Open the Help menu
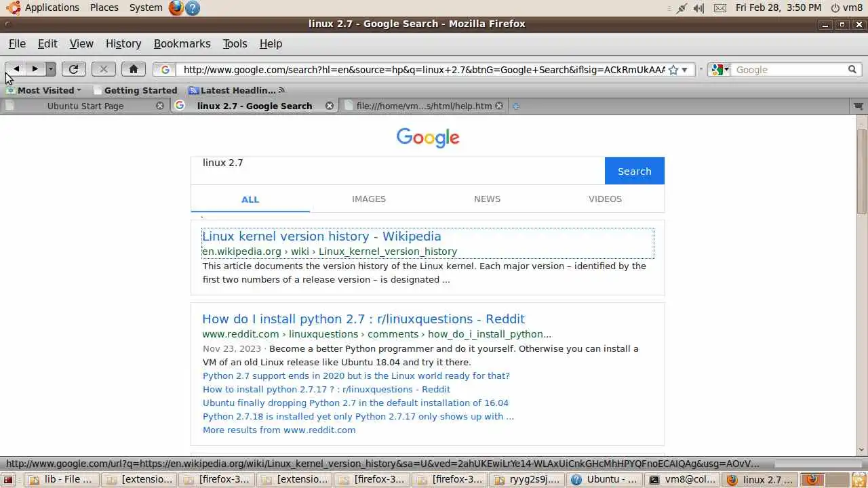 (271, 43)
